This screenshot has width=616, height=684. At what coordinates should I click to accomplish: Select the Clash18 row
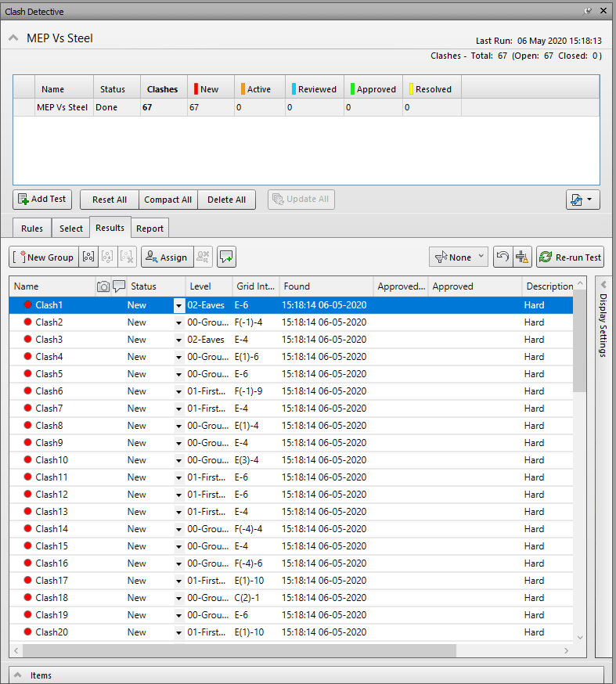pos(291,598)
